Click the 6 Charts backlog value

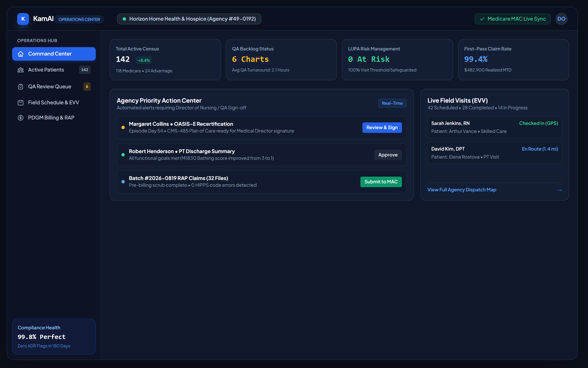(250, 59)
